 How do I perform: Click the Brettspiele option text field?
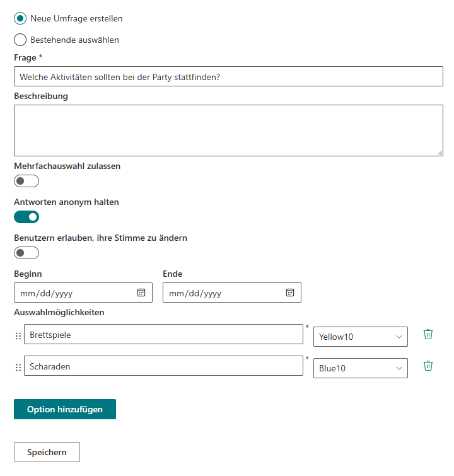163,334
